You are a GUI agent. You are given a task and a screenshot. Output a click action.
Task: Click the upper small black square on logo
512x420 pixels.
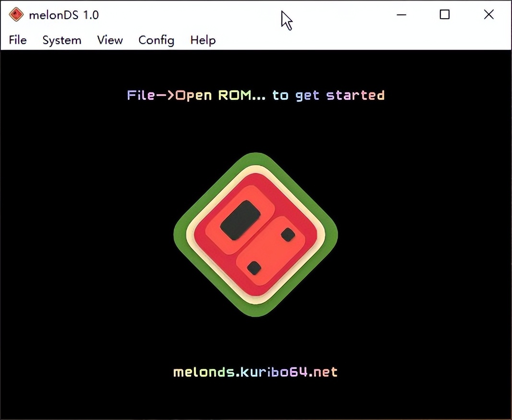coord(288,235)
